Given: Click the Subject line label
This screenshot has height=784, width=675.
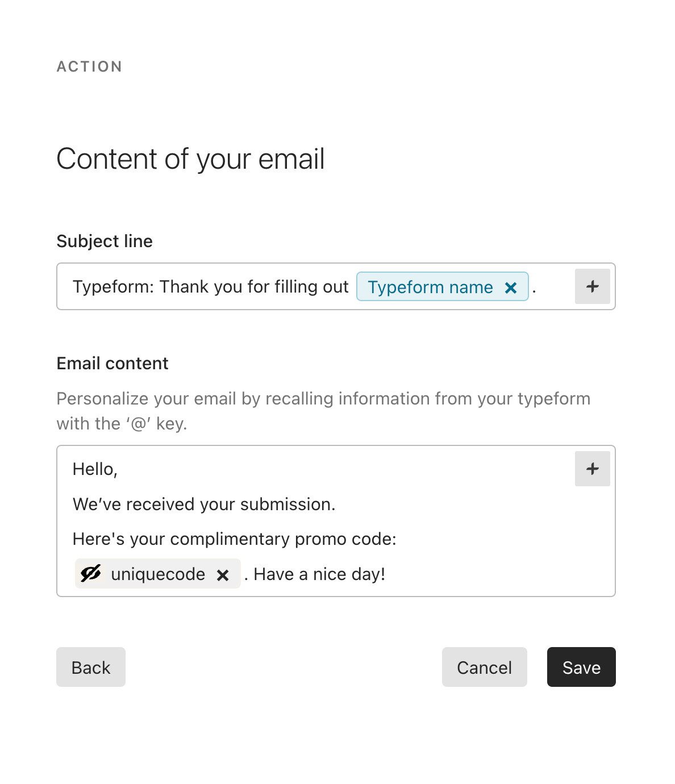Looking at the screenshot, I should coord(105,241).
